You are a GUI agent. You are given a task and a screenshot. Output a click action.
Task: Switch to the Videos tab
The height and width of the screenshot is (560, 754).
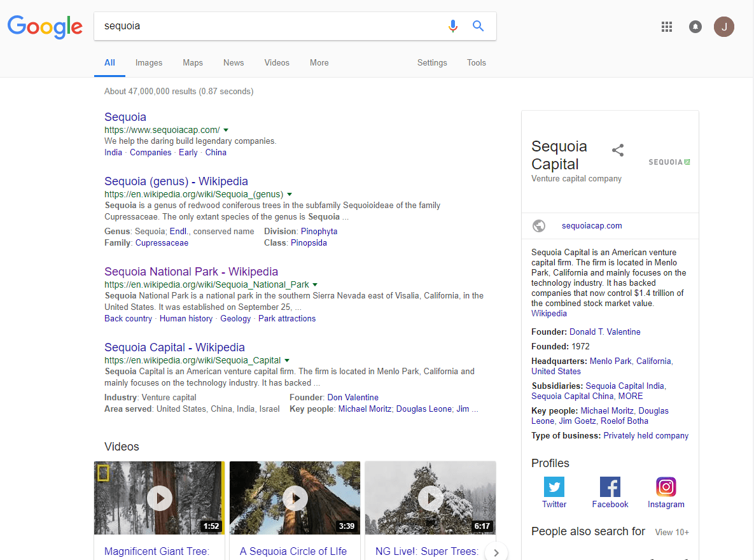[277, 62]
